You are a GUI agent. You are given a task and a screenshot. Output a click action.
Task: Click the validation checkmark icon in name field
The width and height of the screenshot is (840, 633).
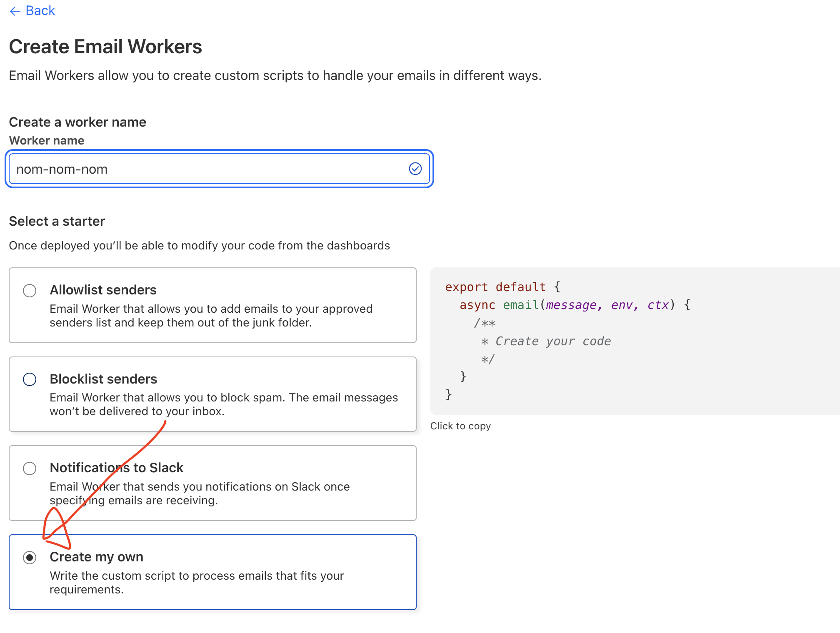[415, 169]
